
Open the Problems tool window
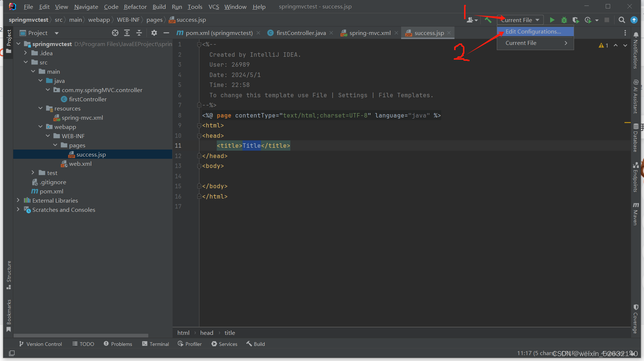click(118, 344)
